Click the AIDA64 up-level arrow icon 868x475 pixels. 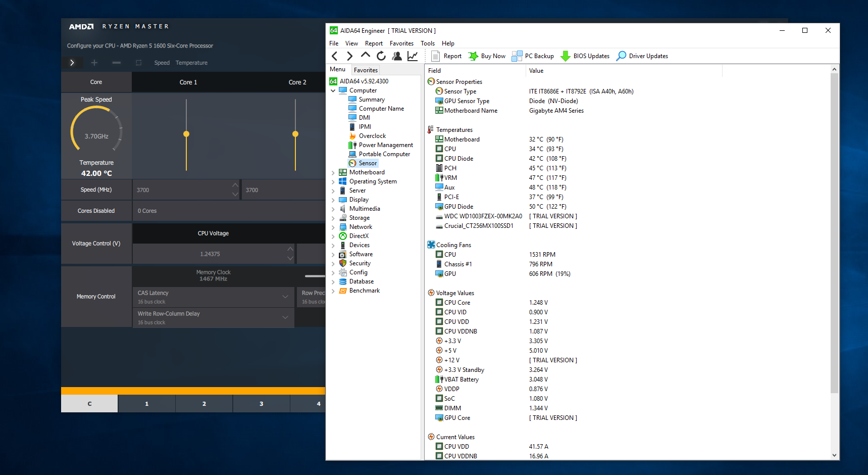tap(365, 55)
